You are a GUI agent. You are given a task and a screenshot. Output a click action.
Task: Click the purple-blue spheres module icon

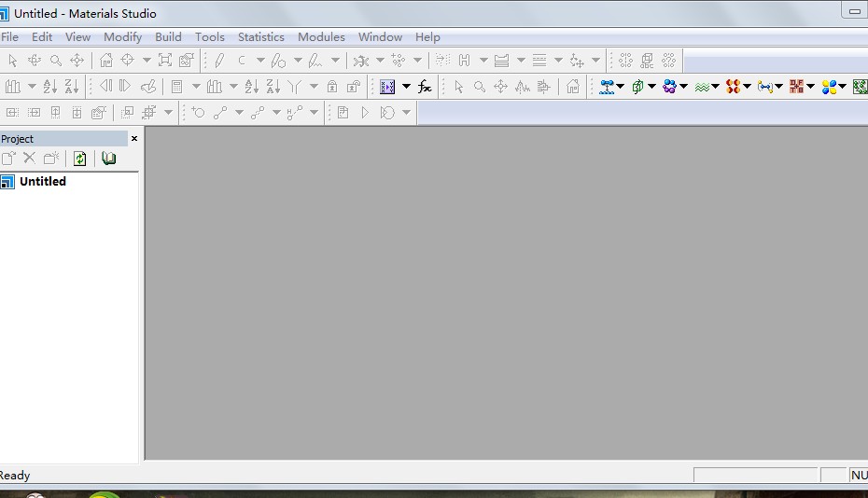tap(669, 87)
